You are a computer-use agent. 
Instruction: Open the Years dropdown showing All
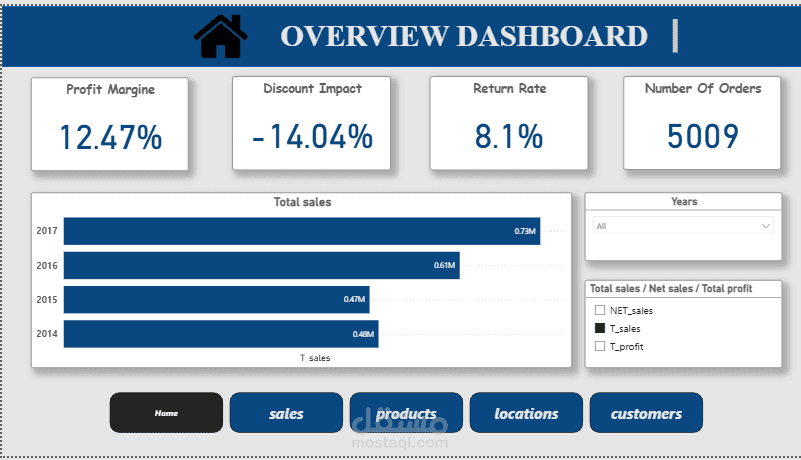(x=683, y=225)
